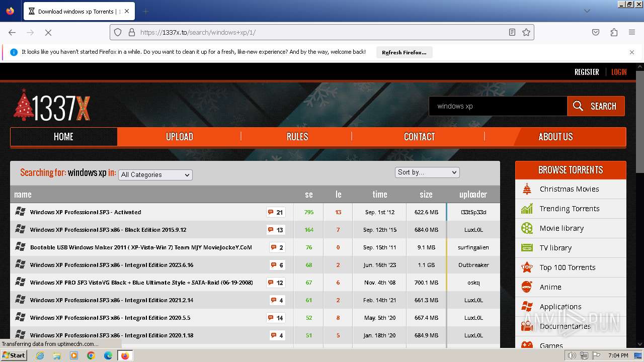Edit the windows xp search field
Image resolution: width=644 pixels, height=362 pixels.
pos(498,106)
